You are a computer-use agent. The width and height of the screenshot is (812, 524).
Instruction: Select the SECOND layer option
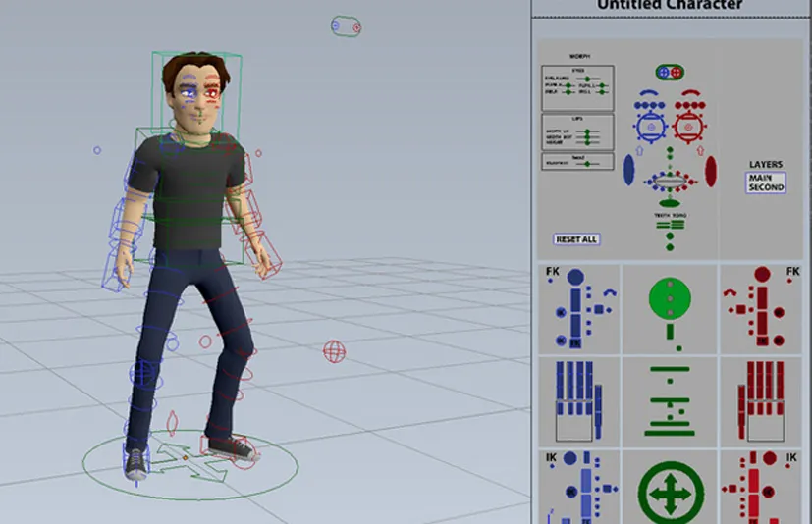[766, 186]
